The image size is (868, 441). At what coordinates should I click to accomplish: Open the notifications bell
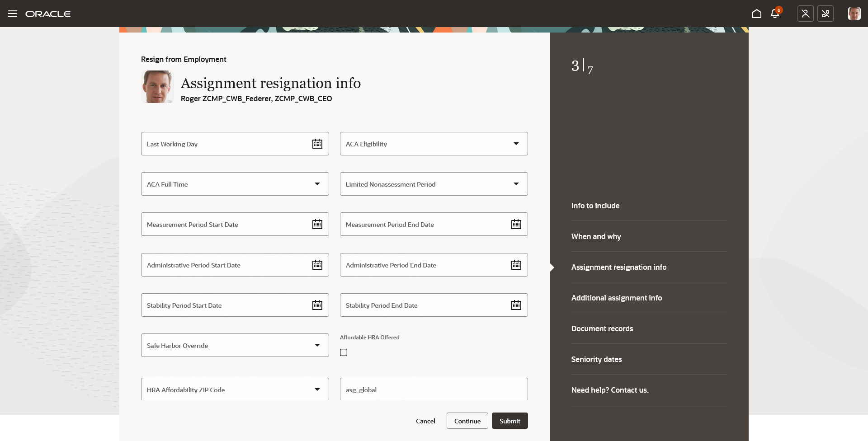[x=775, y=14]
